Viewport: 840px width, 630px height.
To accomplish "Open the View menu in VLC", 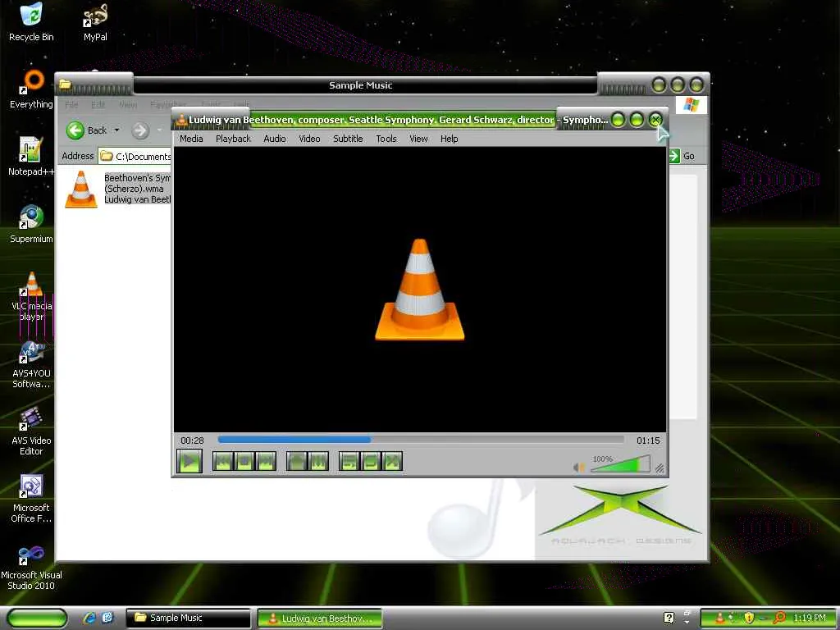I will (x=418, y=139).
